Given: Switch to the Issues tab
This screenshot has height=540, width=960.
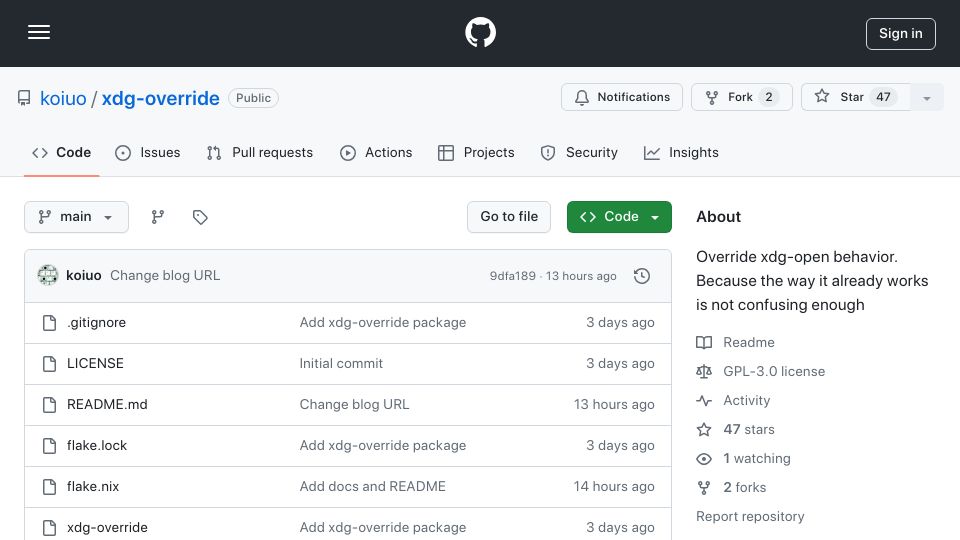Looking at the screenshot, I should pos(148,152).
